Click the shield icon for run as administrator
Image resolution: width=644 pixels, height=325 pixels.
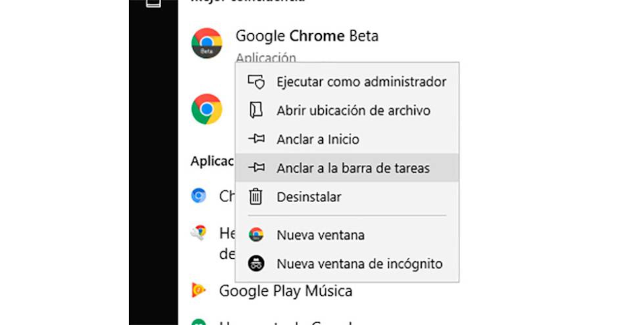pos(256,82)
